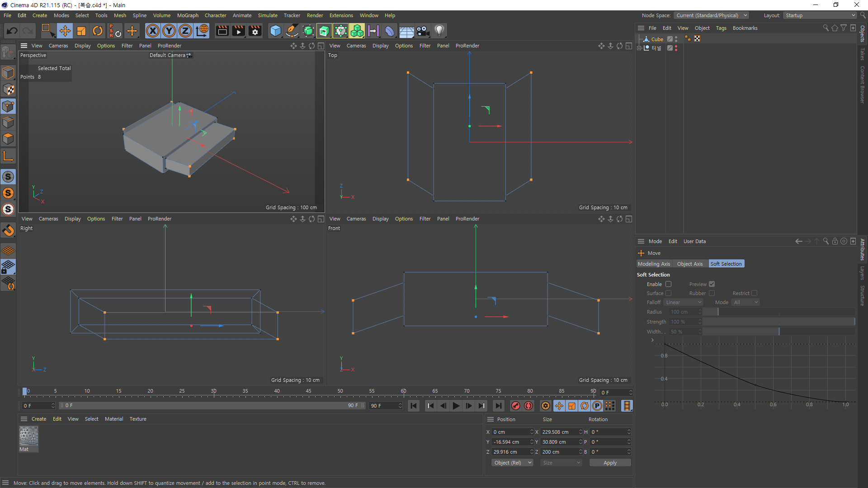Image resolution: width=868 pixels, height=488 pixels.
Task: Click Render to Picture Viewer icon
Action: 238,31
